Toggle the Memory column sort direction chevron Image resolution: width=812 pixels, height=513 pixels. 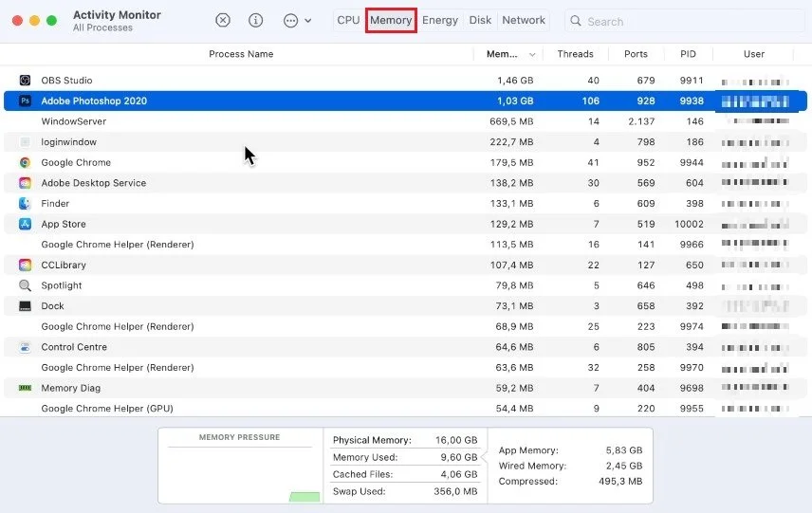pyautogui.click(x=532, y=54)
